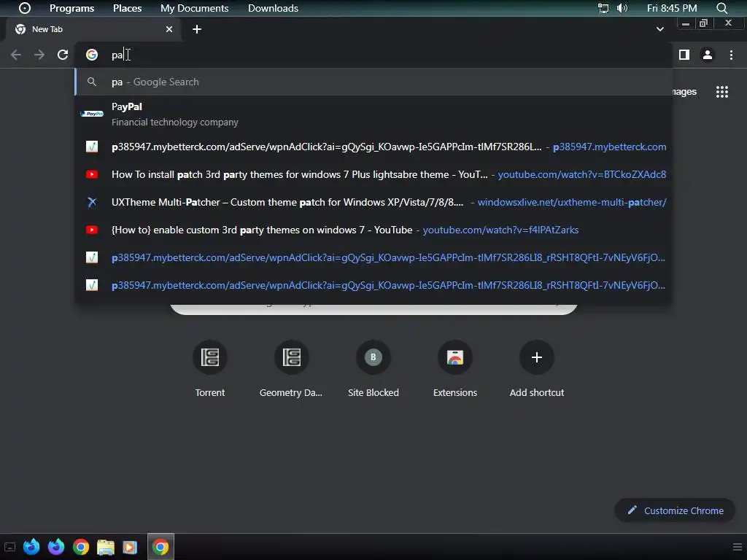Open the media player taskbar icon
Image resolution: width=747 pixels, height=560 pixels.
point(130,547)
